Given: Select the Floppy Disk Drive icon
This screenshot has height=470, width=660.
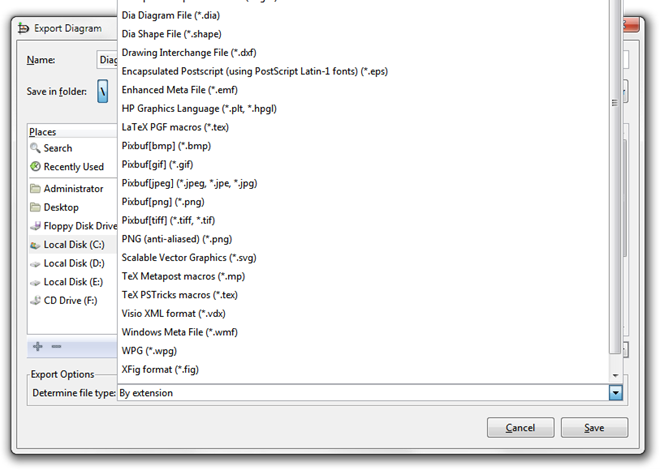Looking at the screenshot, I should coord(35,226).
